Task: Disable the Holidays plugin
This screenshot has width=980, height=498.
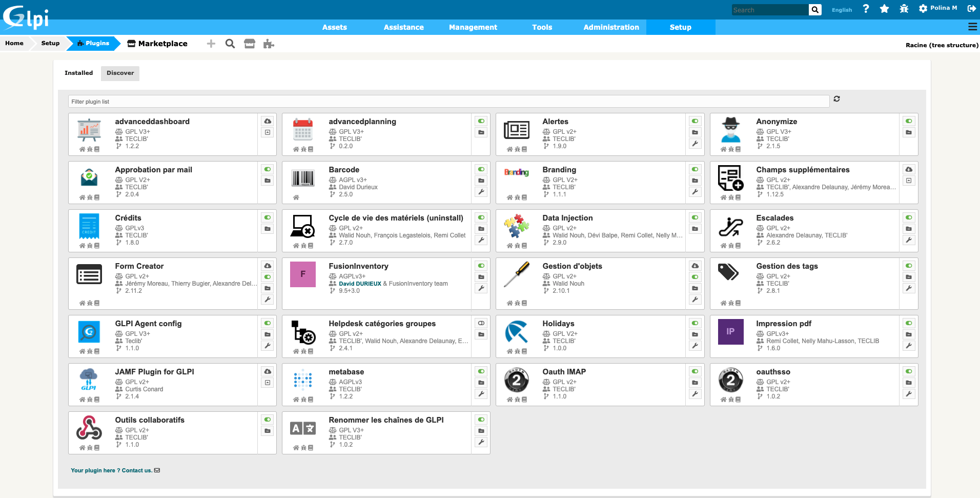Action: point(695,323)
